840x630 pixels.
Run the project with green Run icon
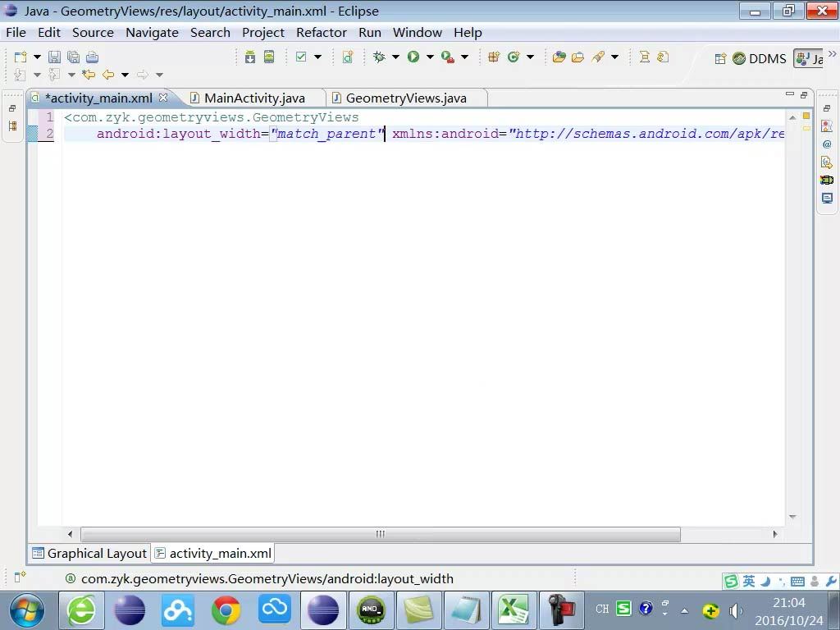click(x=413, y=57)
